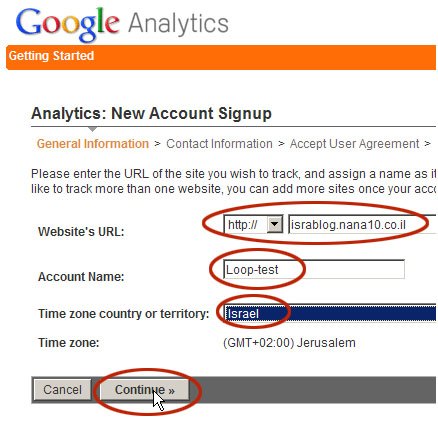Open the http:// protocol combo box
438x422 pixels.
[254, 224]
